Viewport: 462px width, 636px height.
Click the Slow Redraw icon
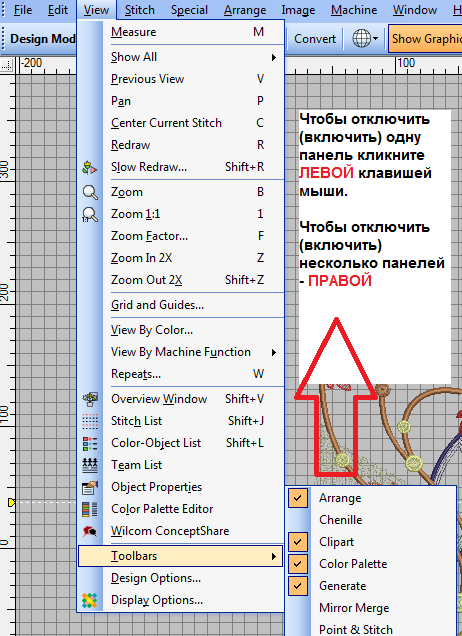point(90,168)
